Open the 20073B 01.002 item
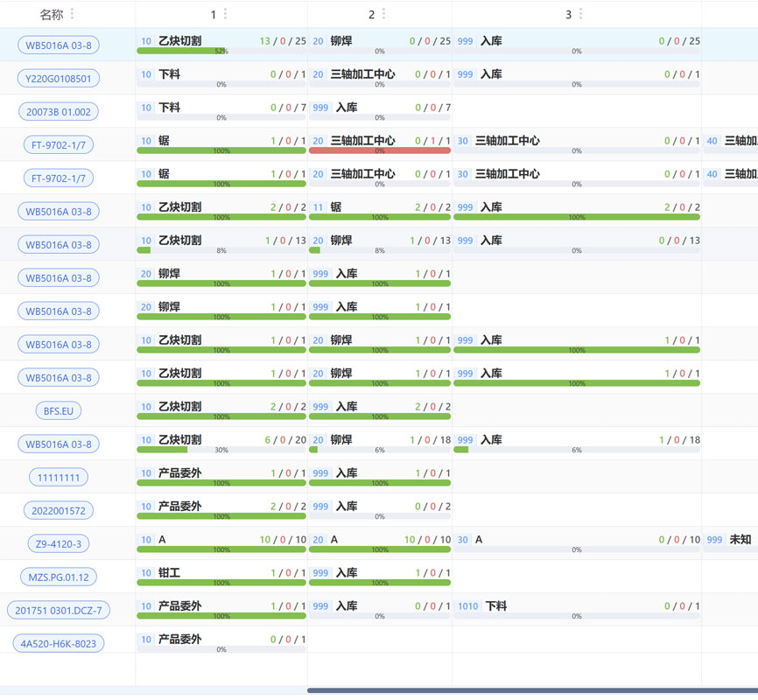The image size is (758, 700). click(x=59, y=112)
